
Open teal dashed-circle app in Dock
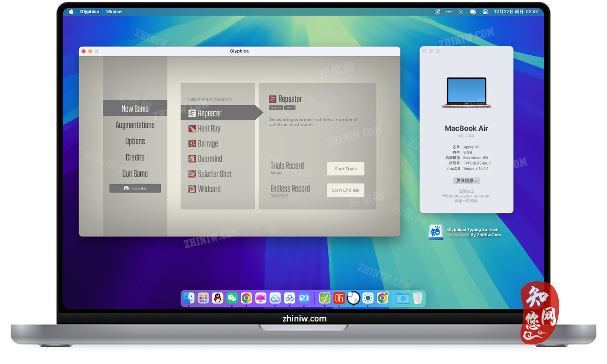368,298
